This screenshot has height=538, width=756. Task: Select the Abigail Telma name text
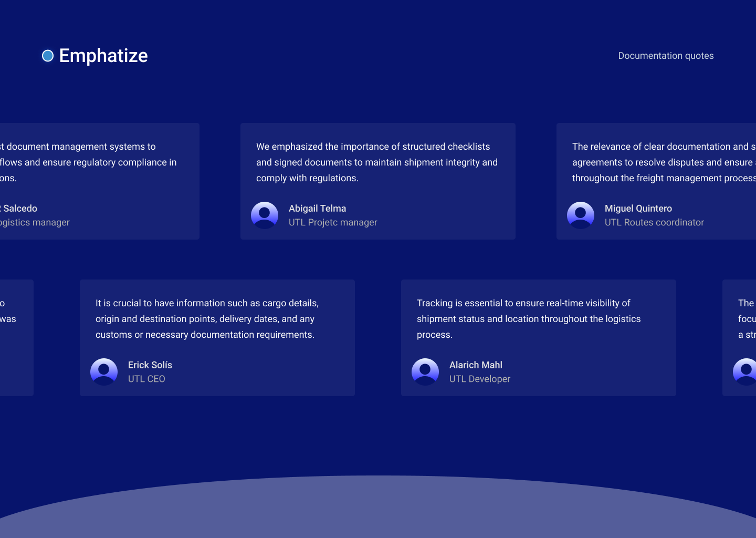(x=317, y=209)
